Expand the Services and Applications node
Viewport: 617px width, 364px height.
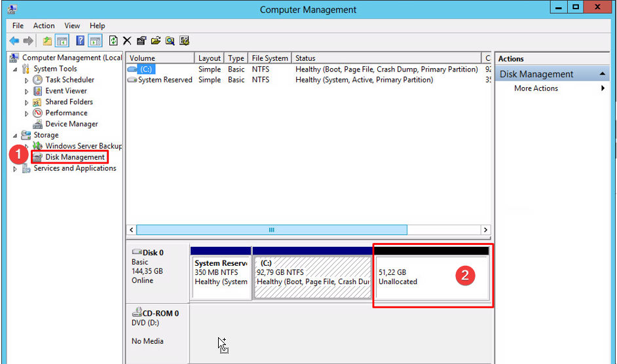pyautogui.click(x=15, y=169)
